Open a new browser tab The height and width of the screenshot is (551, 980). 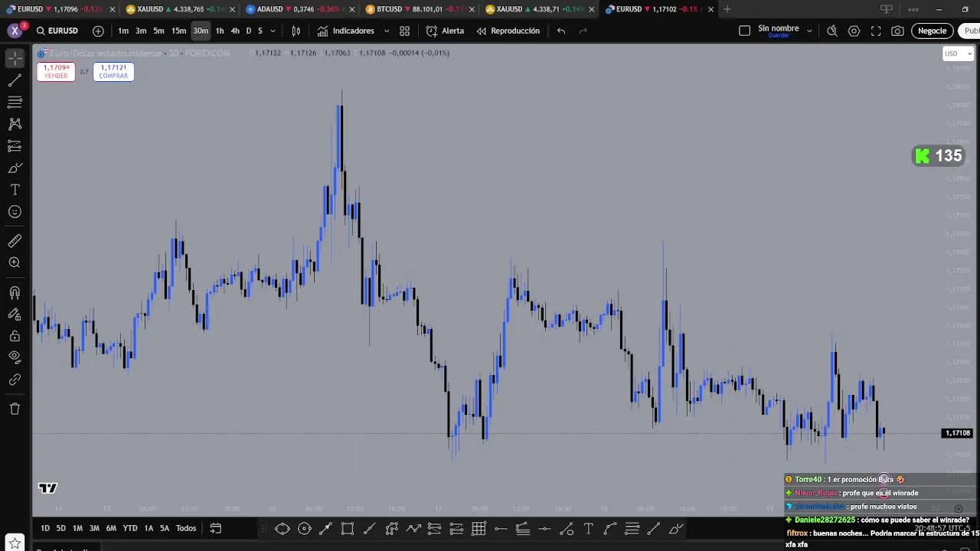click(727, 9)
